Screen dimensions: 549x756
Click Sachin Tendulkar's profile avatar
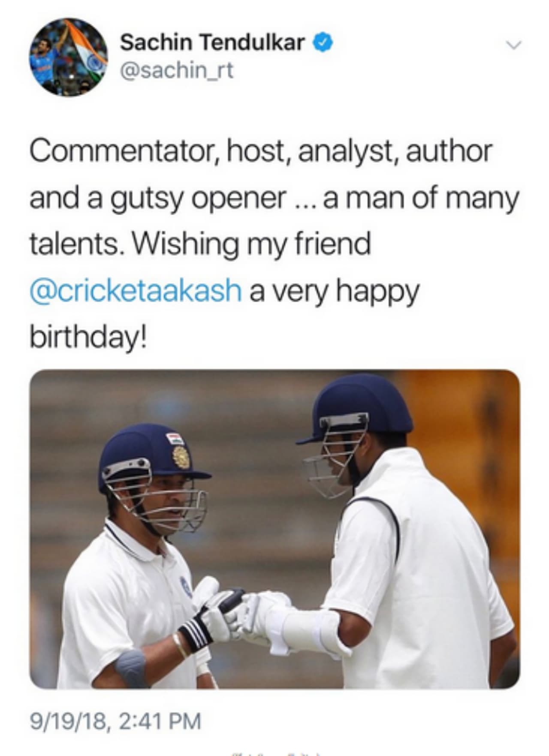(68, 57)
